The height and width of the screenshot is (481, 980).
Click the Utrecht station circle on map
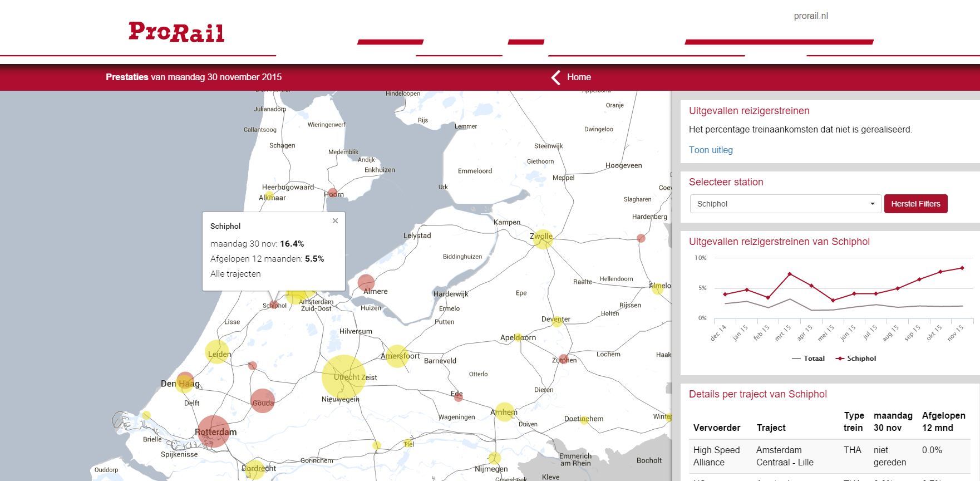[x=343, y=377]
